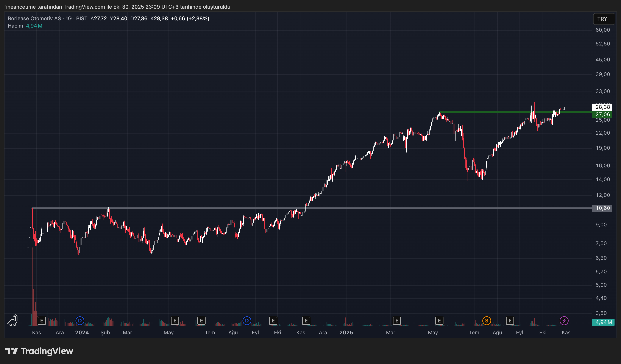Click the TradingView logo
Viewport: 621px width, 364px height.
pyautogui.click(x=39, y=351)
